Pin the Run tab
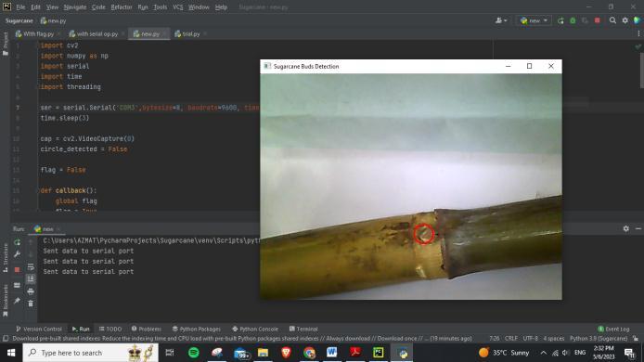Screen dimensions: 644x362 click(17, 301)
